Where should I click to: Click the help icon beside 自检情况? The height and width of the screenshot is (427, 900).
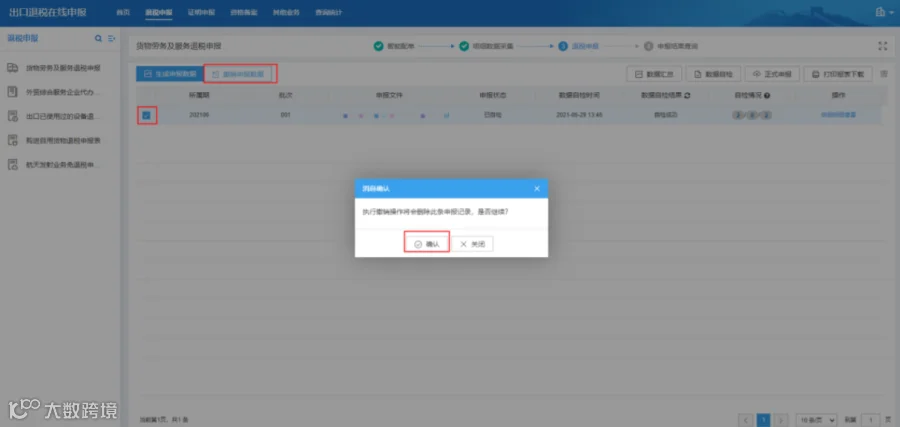coord(767,95)
